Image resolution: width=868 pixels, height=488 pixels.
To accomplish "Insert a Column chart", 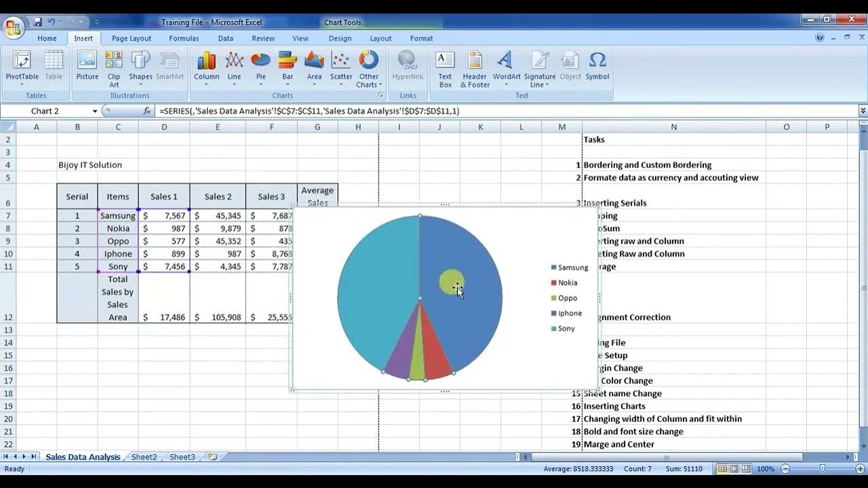I will click(x=206, y=68).
